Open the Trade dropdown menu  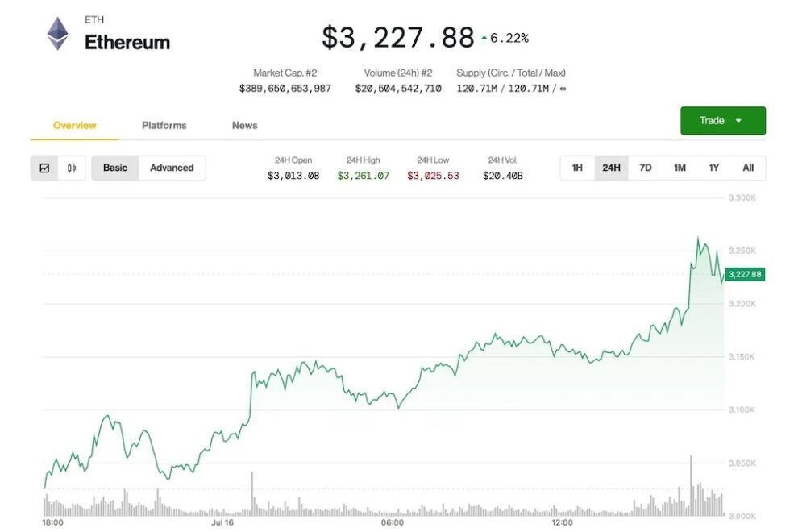(712, 121)
